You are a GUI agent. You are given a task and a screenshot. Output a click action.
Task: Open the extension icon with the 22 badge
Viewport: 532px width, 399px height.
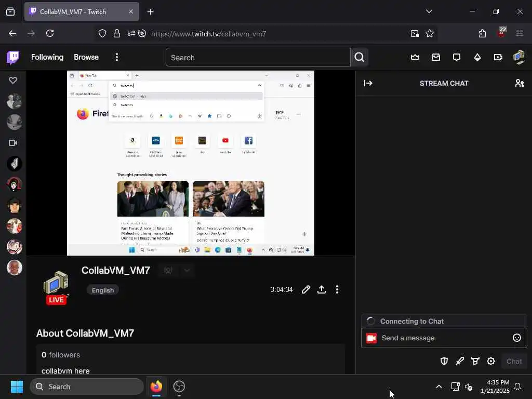(x=501, y=33)
